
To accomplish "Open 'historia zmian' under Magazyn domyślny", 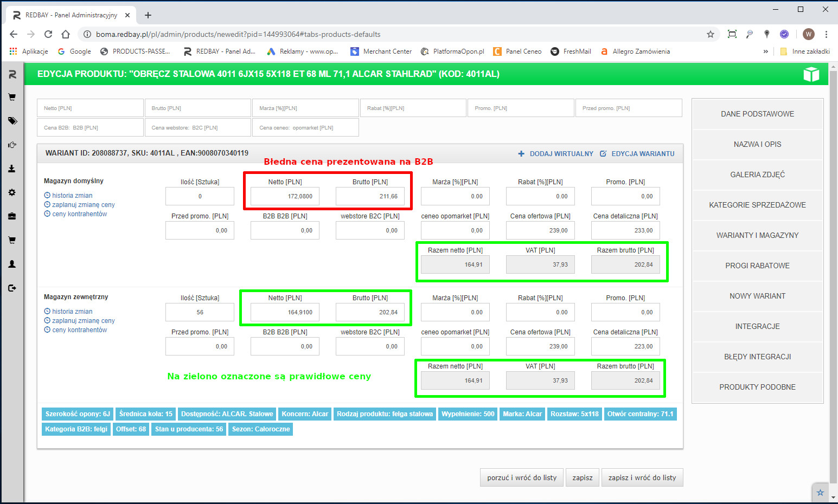I will click(x=72, y=196).
